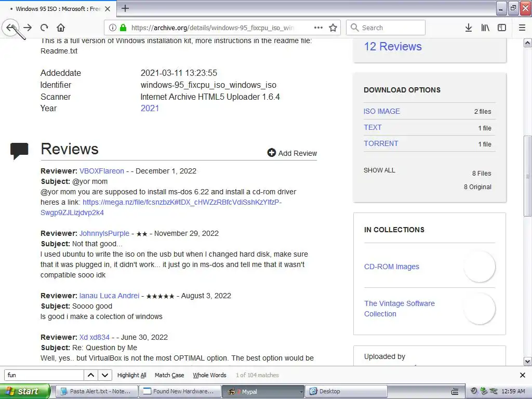Find previous match arrow in find bar

point(91,375)
